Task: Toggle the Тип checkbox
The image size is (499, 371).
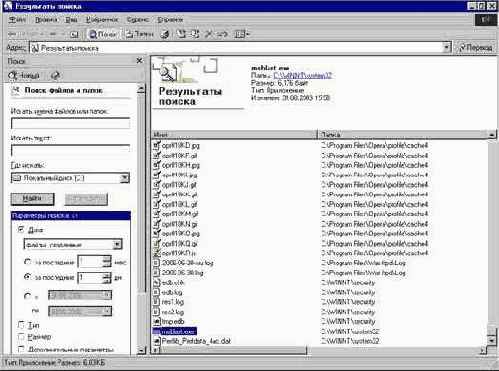Action: pyautogui.click(x=21, y=325)
